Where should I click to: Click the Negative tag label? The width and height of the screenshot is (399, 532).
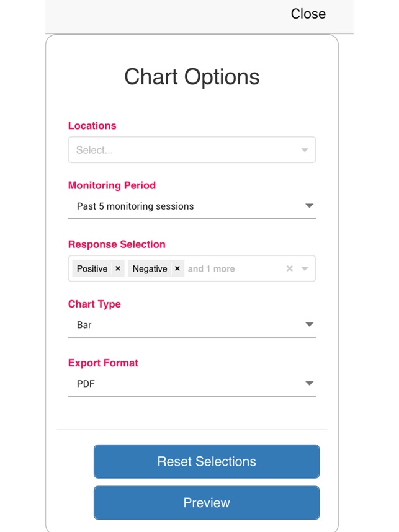pyautogui.click(x=150, y=269)
